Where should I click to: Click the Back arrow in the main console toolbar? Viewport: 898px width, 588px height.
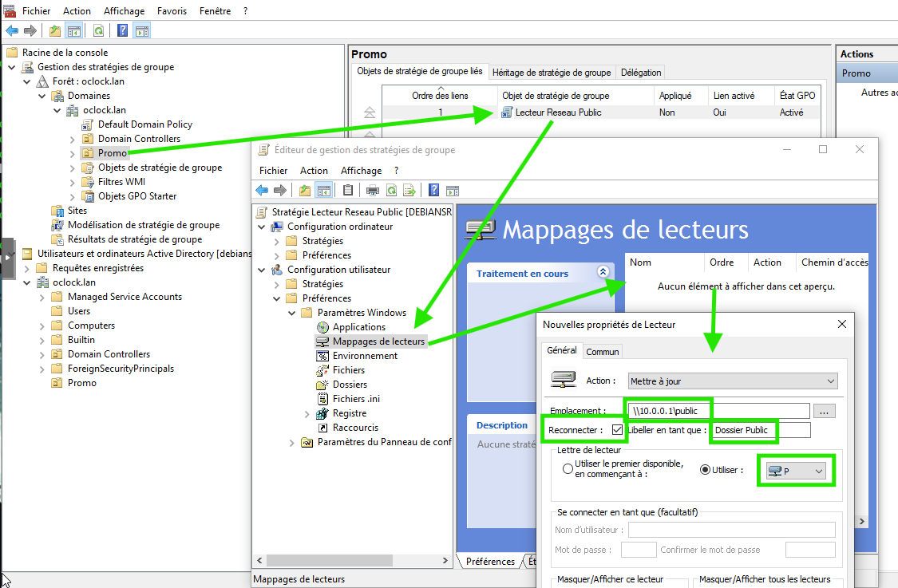tap(12, 31)
